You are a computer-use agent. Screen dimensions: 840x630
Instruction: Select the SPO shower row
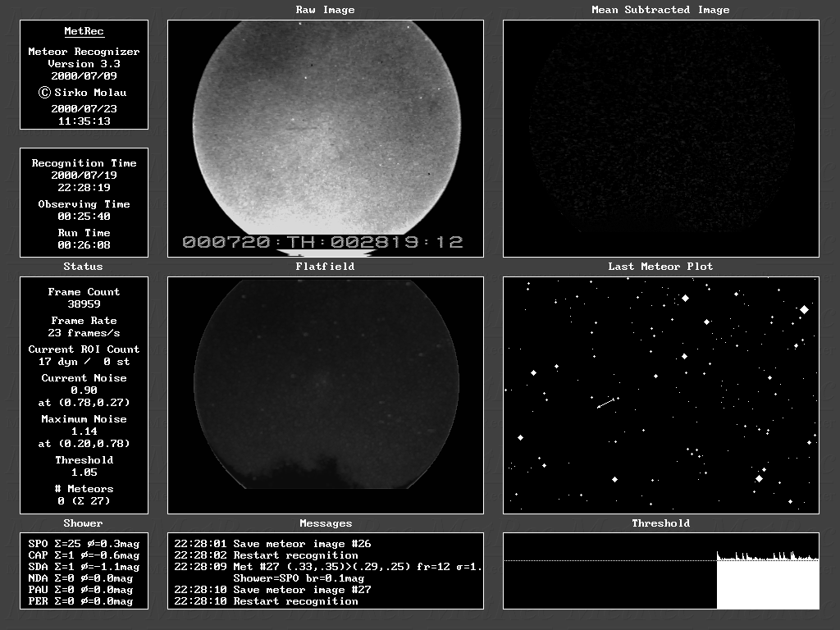(x=84, y=544)
